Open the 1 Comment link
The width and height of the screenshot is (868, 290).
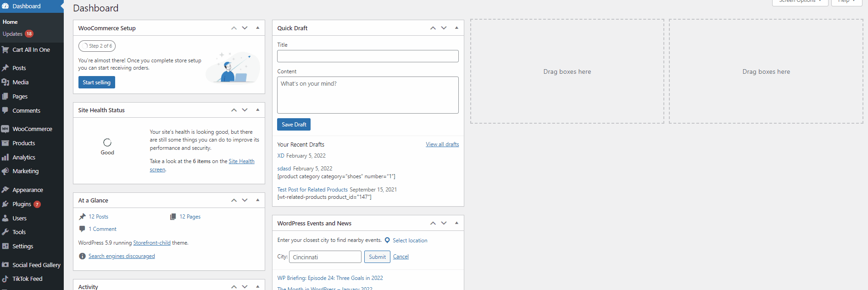tap(102, 229)
